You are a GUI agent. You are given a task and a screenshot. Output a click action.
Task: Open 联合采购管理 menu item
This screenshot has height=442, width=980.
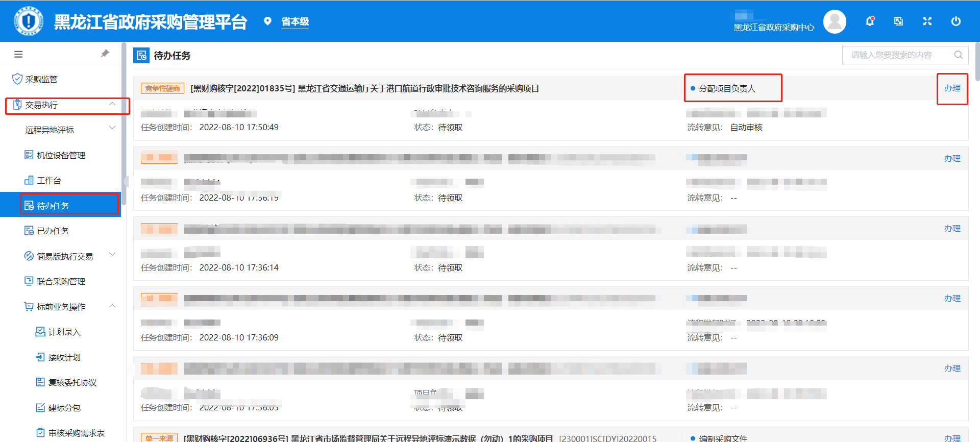[x=60, y=281]
